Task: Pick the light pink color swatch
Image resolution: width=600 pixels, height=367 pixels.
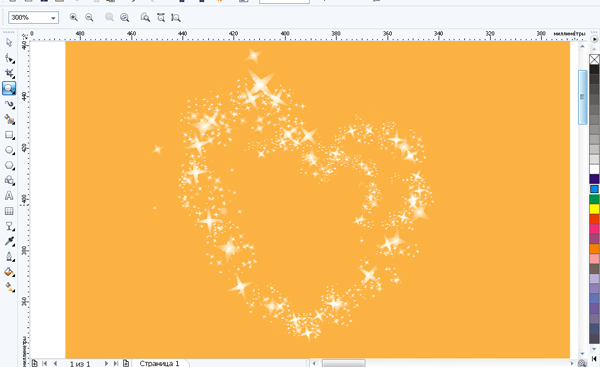Action: click(x=594, y=259)
